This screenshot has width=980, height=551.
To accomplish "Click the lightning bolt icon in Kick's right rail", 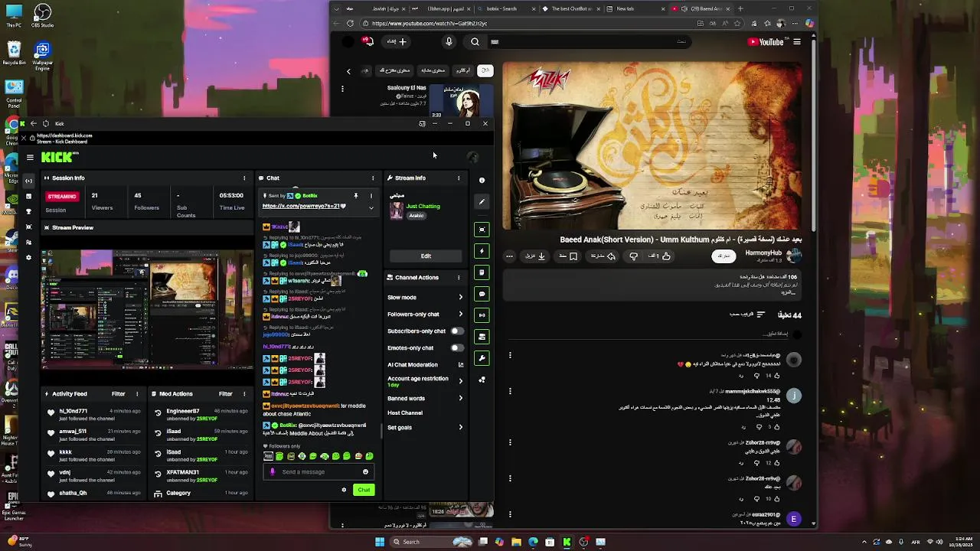I will pos(482,251).
